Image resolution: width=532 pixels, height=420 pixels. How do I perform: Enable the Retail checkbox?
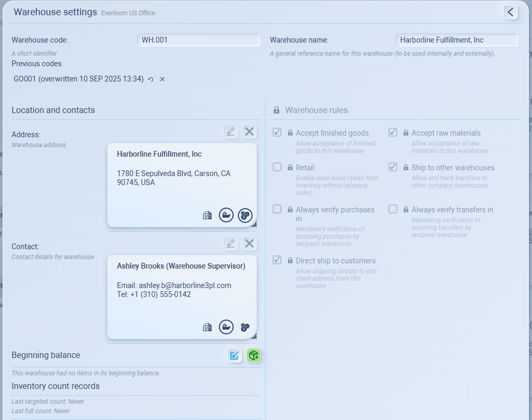[277, 167]
